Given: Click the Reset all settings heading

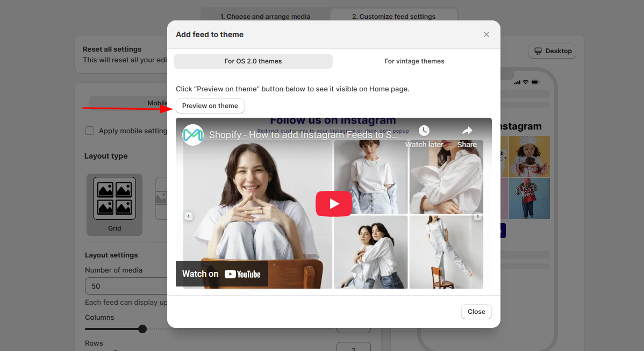Looking at the screenshot, I should pyautogui.click(x=112, y=49).
